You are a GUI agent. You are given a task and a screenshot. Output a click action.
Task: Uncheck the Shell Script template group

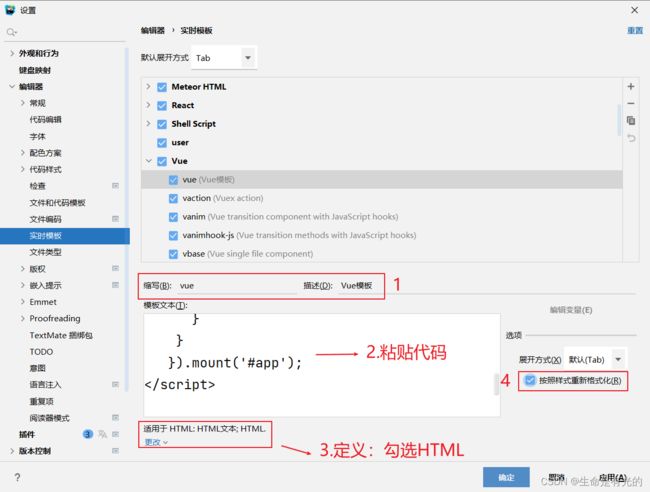click(x=162, y=124)
